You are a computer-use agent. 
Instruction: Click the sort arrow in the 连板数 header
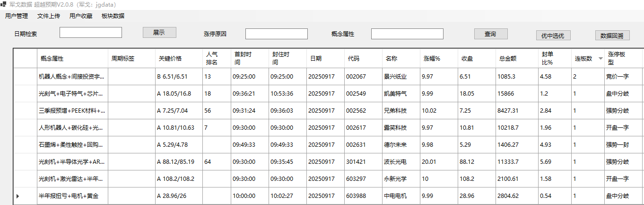600,59
